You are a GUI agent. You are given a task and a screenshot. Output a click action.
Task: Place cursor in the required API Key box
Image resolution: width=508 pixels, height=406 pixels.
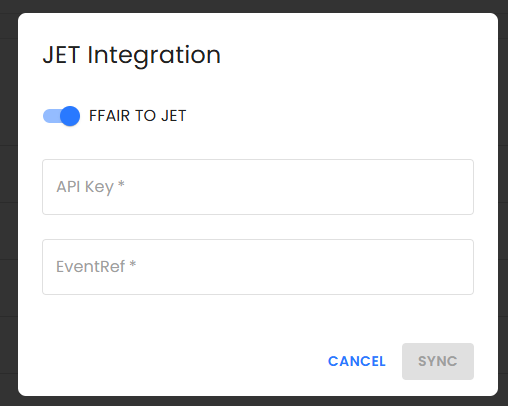pyautogui.click(x=258, y=187)
